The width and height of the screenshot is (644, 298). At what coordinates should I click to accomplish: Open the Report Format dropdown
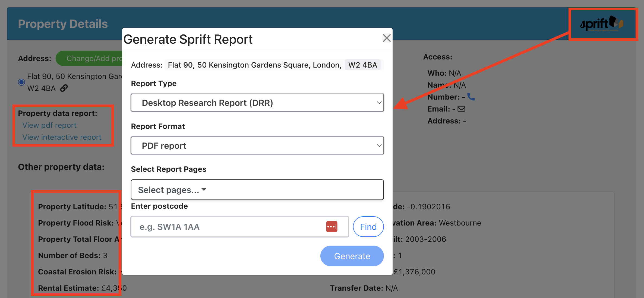click(257, 145)
